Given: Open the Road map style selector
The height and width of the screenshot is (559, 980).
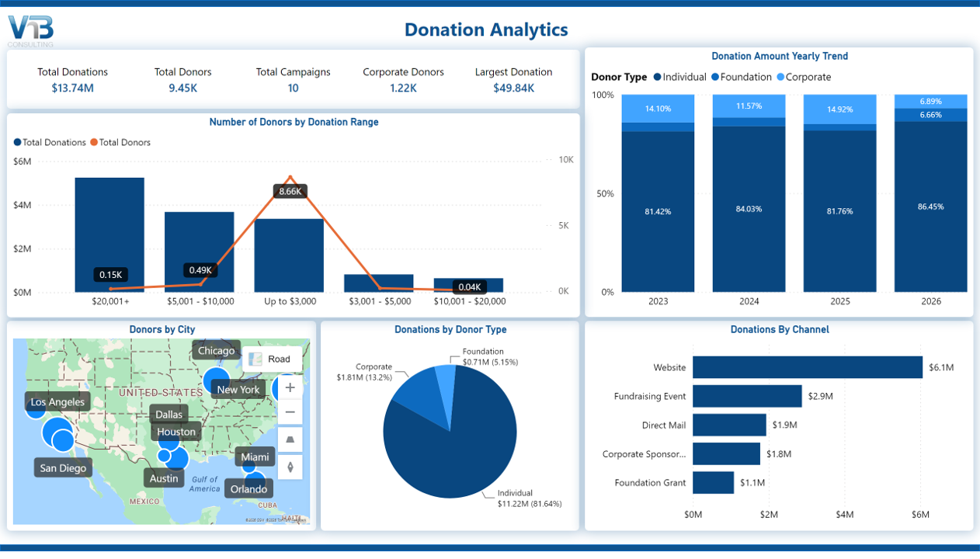Looking at the screenshot, I should pos(271,359).
